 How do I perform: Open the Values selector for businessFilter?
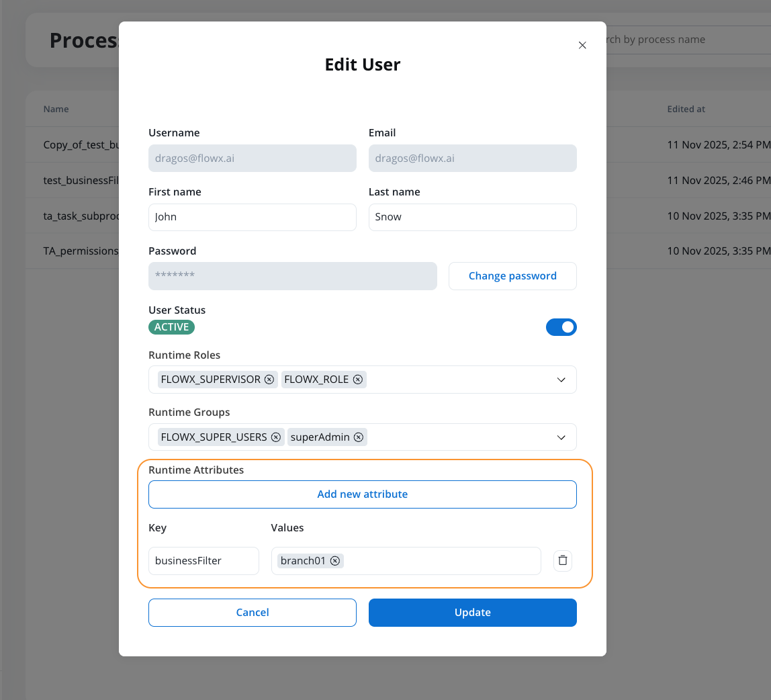(x=437, y=560)
